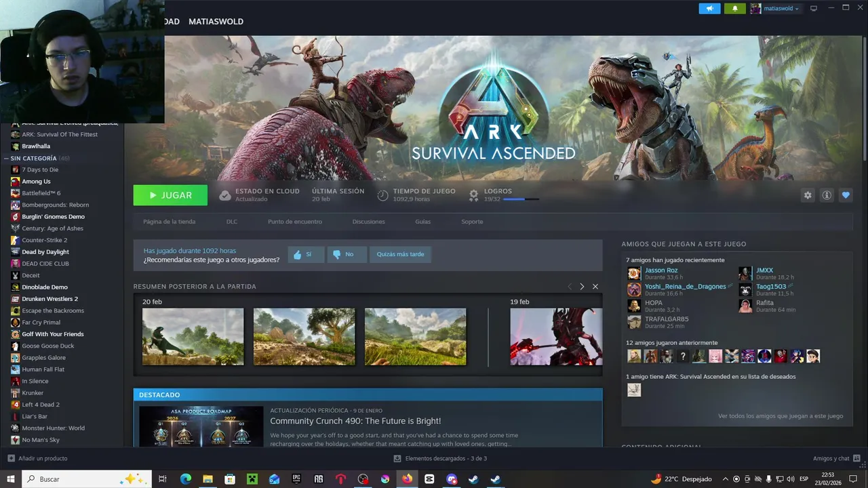The image size is (868, 488).
Task: Open the announcements megaphone icon
Action: click(x=709, y=8)
